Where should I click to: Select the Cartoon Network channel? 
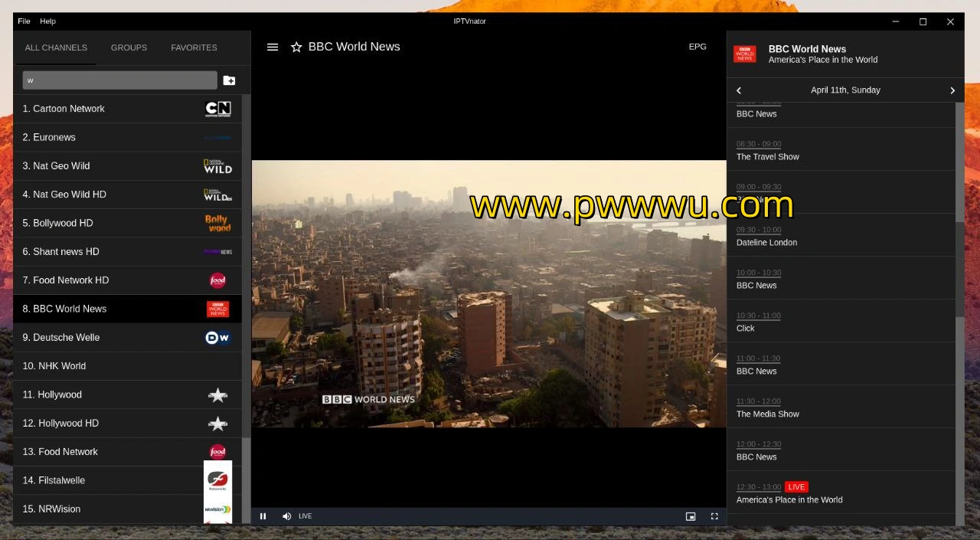127,109
